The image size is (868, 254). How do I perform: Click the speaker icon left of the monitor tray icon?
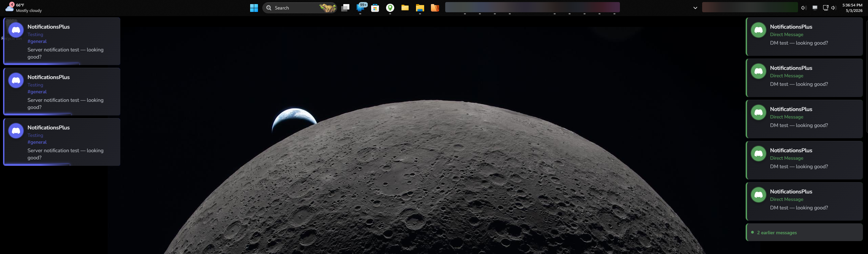pyautogui.click(x=803, y=8)
